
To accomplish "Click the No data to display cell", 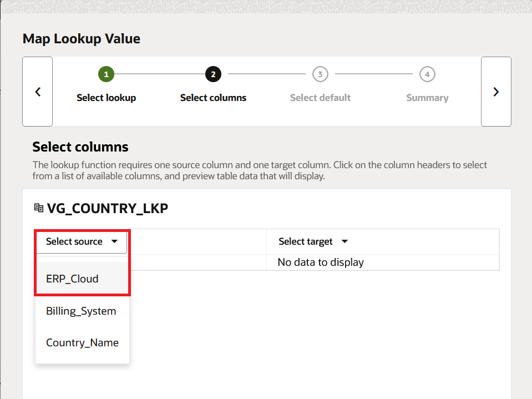I will click(x=321, y=262).
